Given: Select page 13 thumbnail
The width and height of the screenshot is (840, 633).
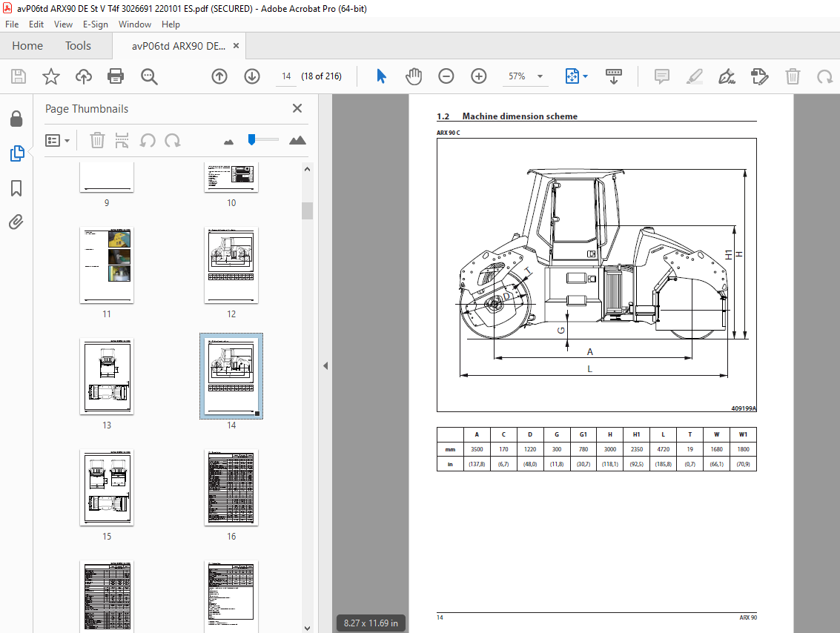Looking at the screenshot, I should point(107,376).
